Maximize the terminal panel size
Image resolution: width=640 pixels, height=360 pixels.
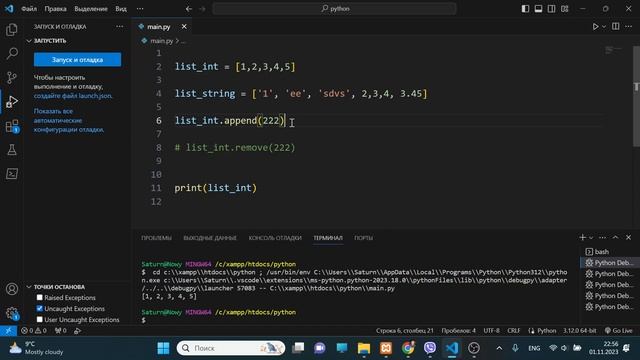point(616,238)
